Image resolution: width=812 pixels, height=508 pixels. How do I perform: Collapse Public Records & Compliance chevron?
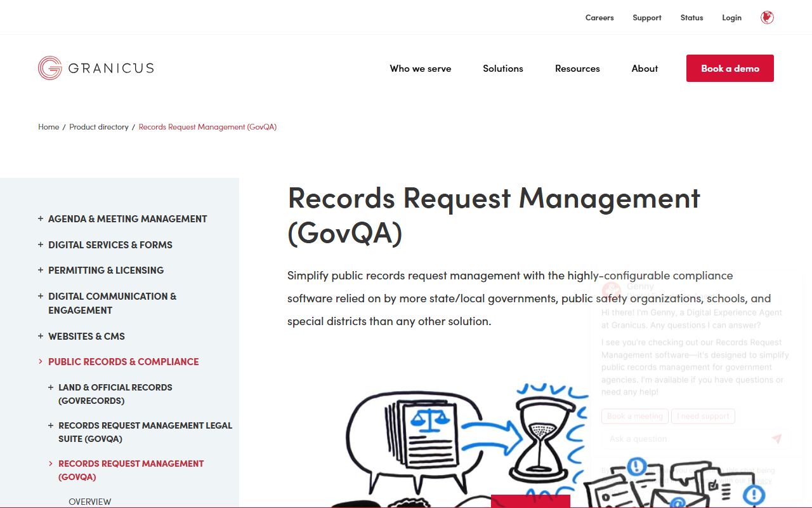click(x=41, y=361)
